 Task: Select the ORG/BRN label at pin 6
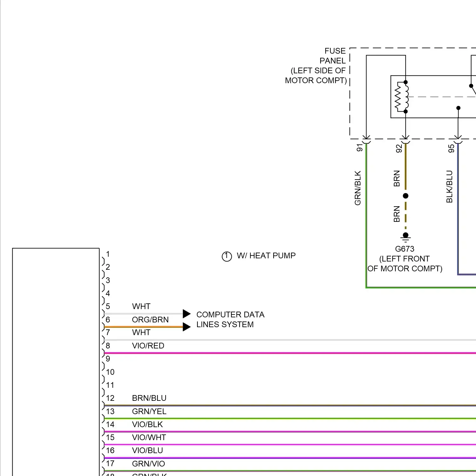click(150, 320)
